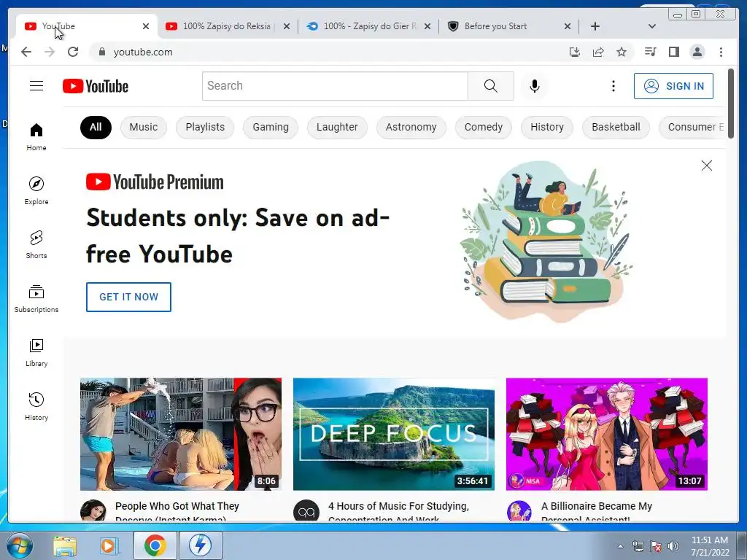747x560 pixels.
Task: Toggle Chrome side panel
Action: [673, 52]
